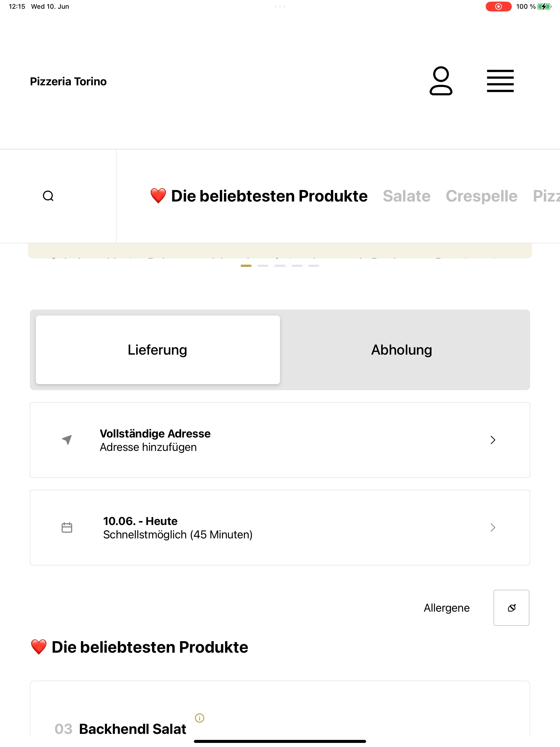The height and width of the screenshot is (747, 560).
Task: Expand the 10.06. - Heute time chevron
Action: coord(493,527)
